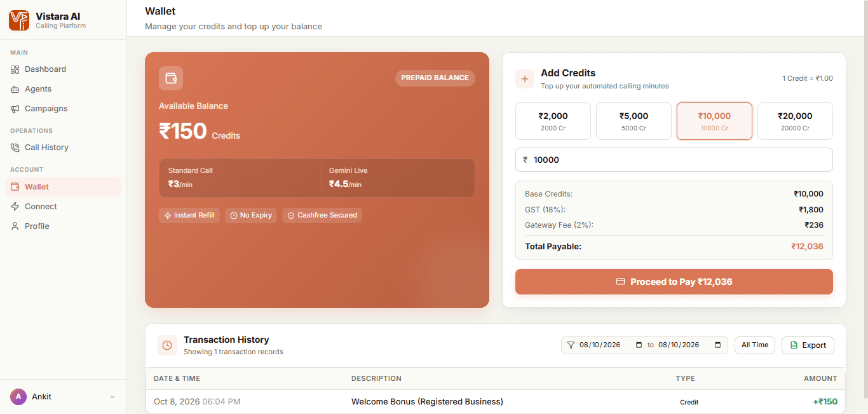Click 'Showing 1 transaction records' text
This screenshot has height=414, width=868.
[233, 352]
